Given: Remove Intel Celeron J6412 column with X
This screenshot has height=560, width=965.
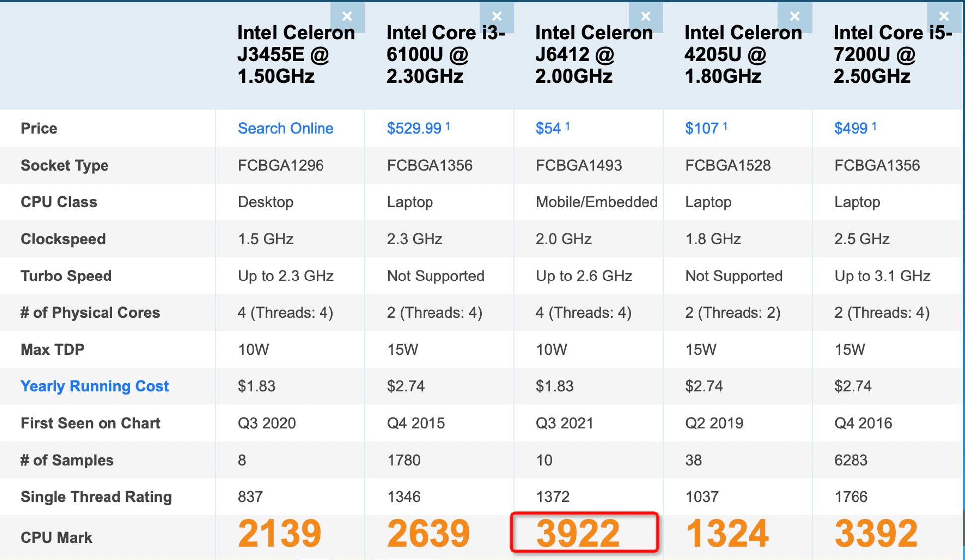Looking at the screenshot, I should click(x=645, y=17).
